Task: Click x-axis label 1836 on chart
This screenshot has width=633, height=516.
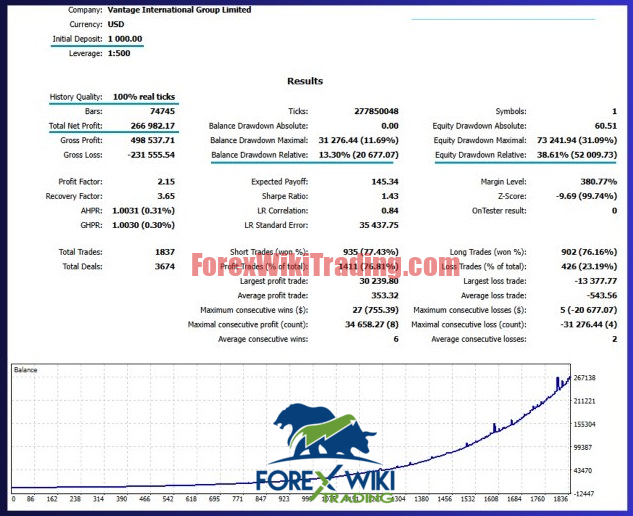Action: (x=560, y=499)
